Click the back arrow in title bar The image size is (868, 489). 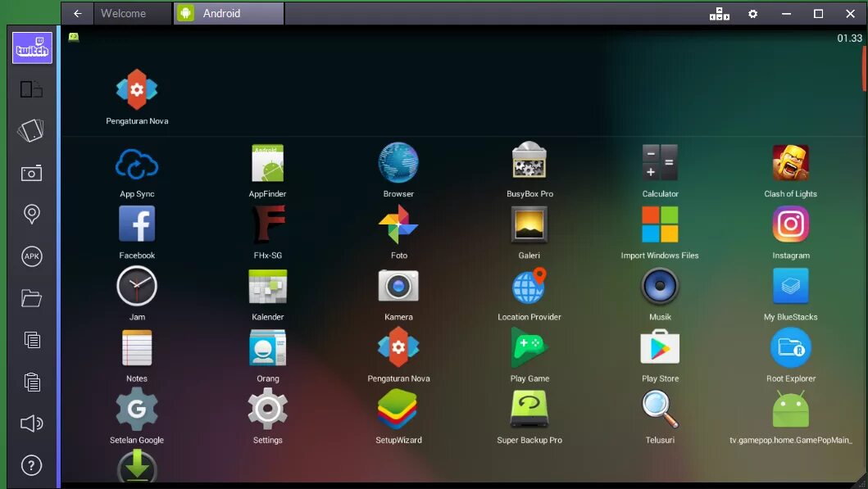pos(78,13)
